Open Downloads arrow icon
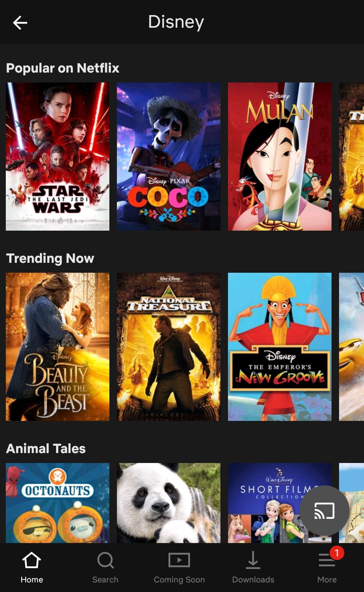Image resolution: width=364 pixels, height=592 pixels. pos(253,560)
